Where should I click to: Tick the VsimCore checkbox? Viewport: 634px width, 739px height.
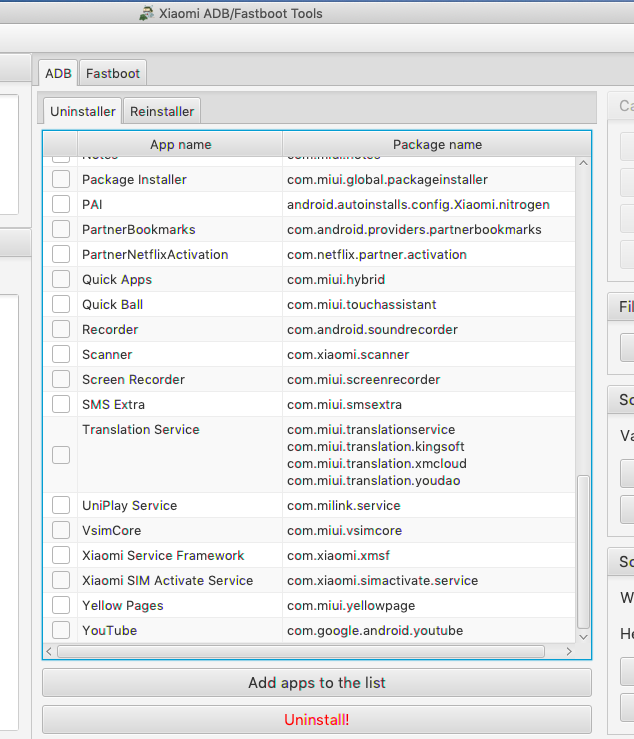click(61, 531)
